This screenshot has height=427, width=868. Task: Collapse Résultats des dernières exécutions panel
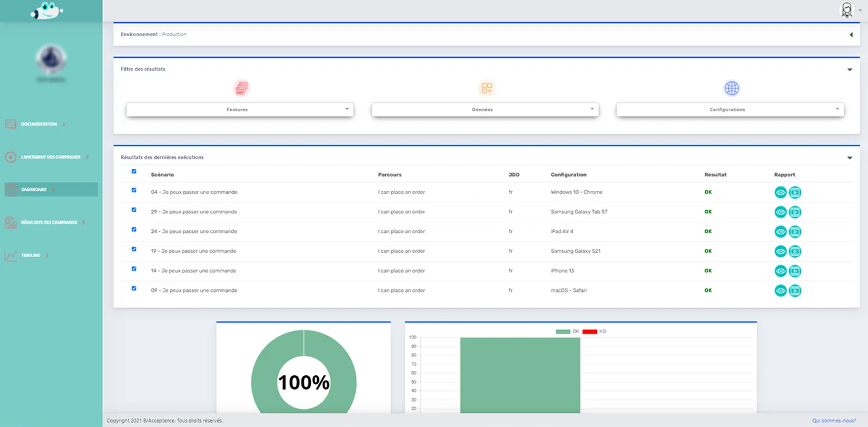[850, 158]
